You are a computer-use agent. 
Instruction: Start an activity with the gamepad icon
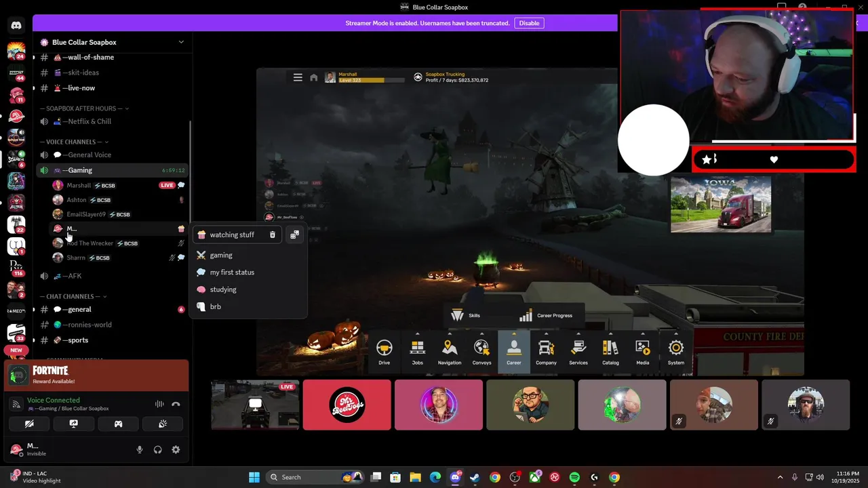coord(118,424)
